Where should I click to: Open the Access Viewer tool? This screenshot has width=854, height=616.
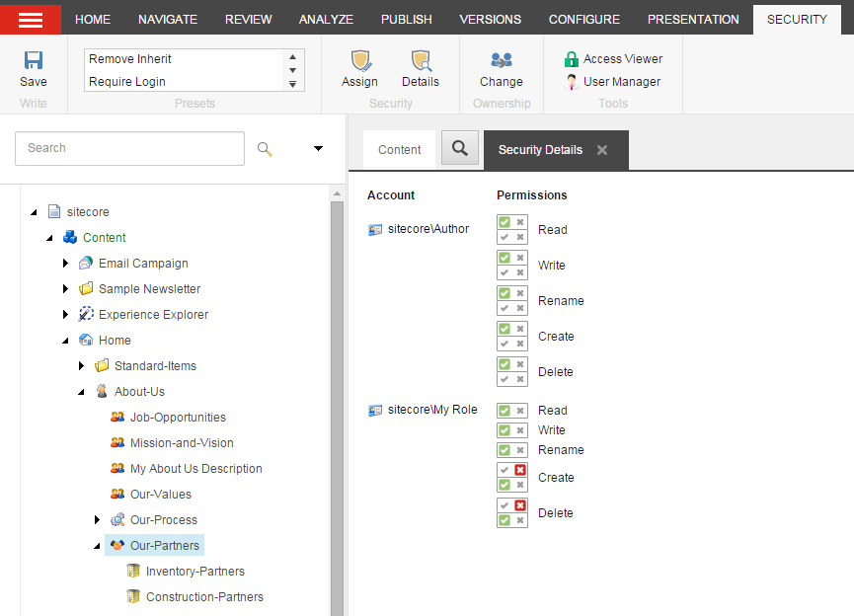(613, 59)
